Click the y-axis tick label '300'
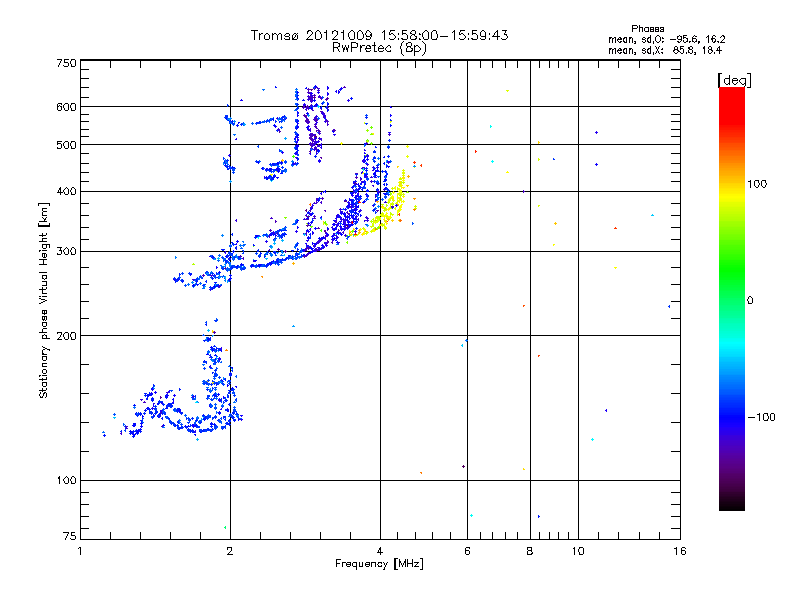The height and width of the screenshot is (600, 800). pos(66,252)
